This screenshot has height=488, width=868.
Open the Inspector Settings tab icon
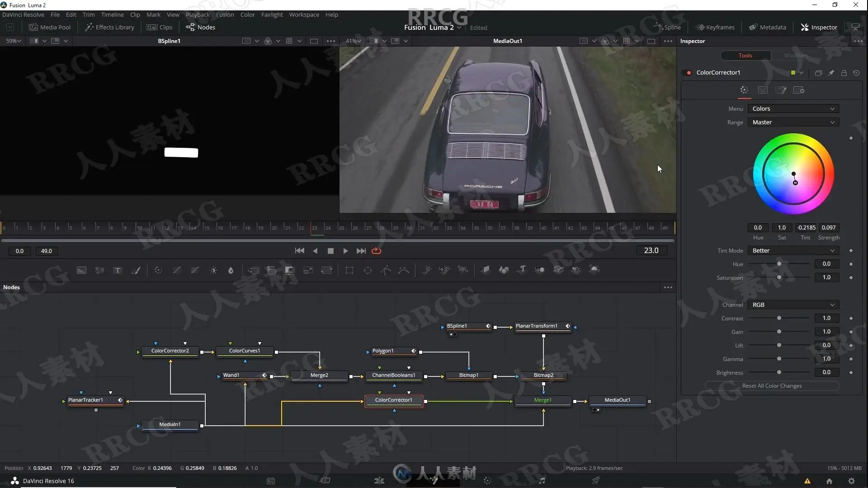point(799,90)
